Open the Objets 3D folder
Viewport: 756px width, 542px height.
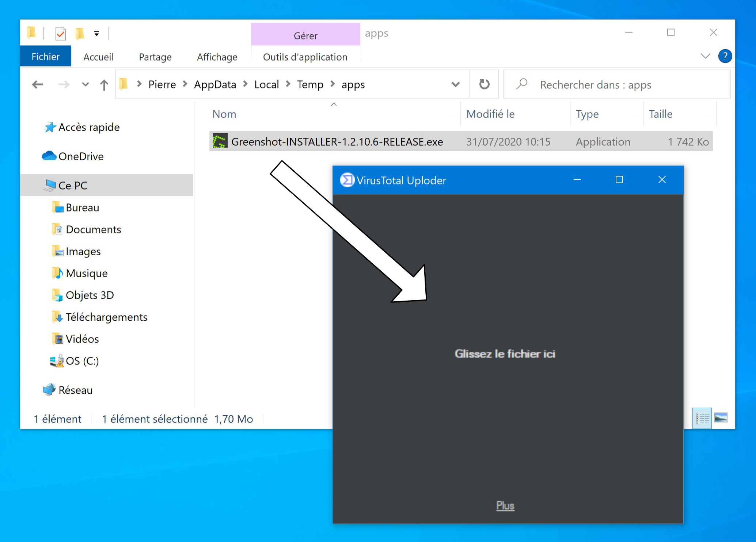90,295
